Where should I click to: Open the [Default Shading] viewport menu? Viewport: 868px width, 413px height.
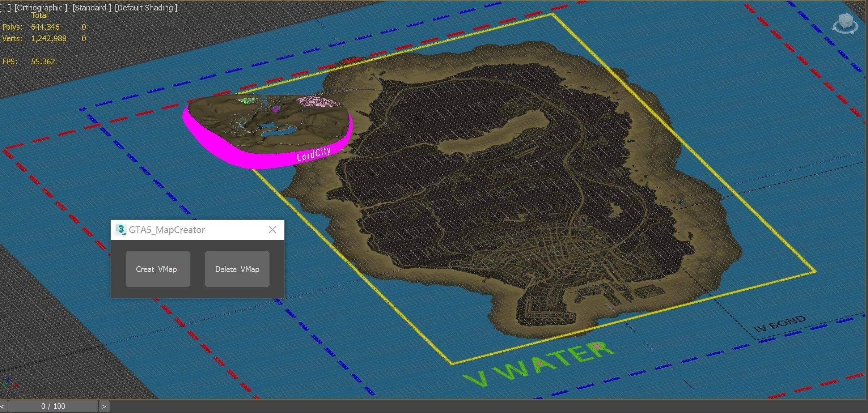point(146,8)
